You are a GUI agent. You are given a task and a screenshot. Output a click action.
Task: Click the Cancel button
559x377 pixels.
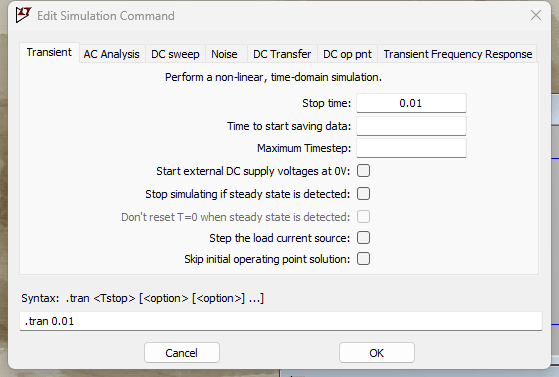click(x=182, y=353)
